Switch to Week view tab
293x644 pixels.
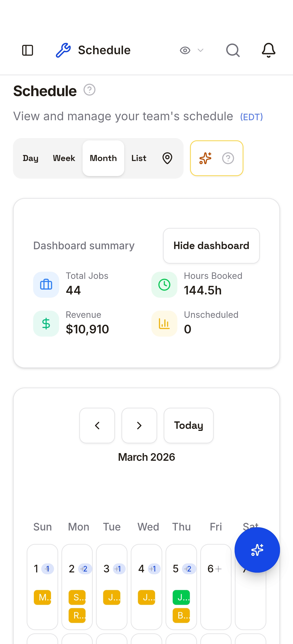pos(64,158)
